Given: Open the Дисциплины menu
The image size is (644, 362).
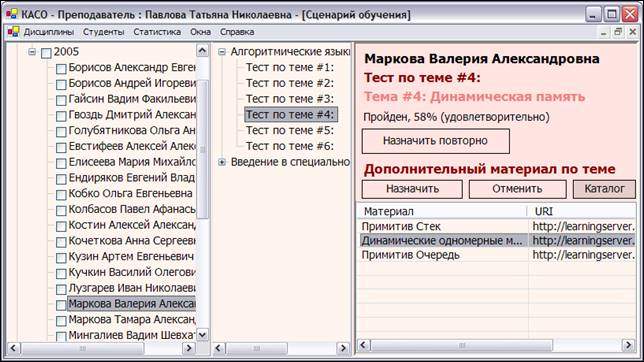Looking at the screenshot, I should (x=49, y=32).
